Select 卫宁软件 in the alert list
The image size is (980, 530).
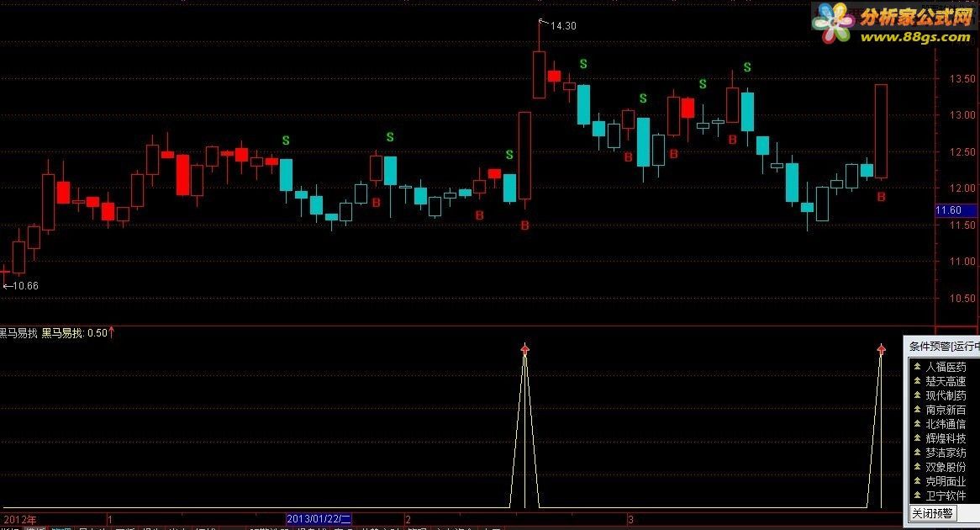(946, 496)
